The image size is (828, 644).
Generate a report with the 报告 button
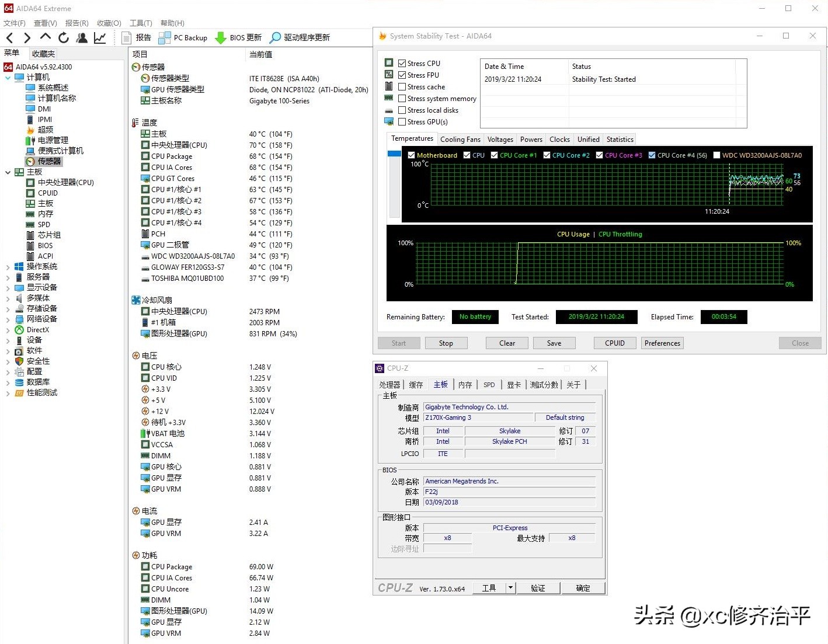point(137,38)
